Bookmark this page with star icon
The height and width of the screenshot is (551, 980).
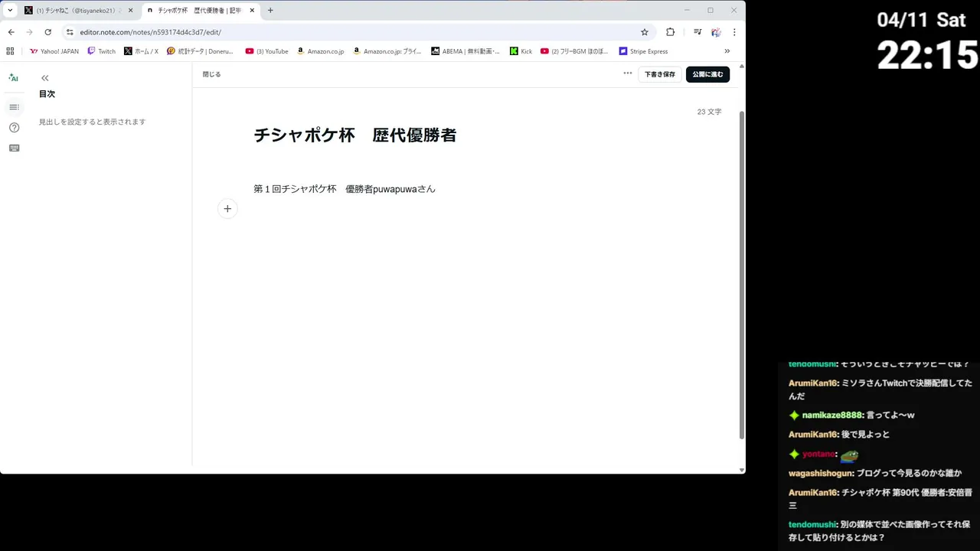[645, 32]
